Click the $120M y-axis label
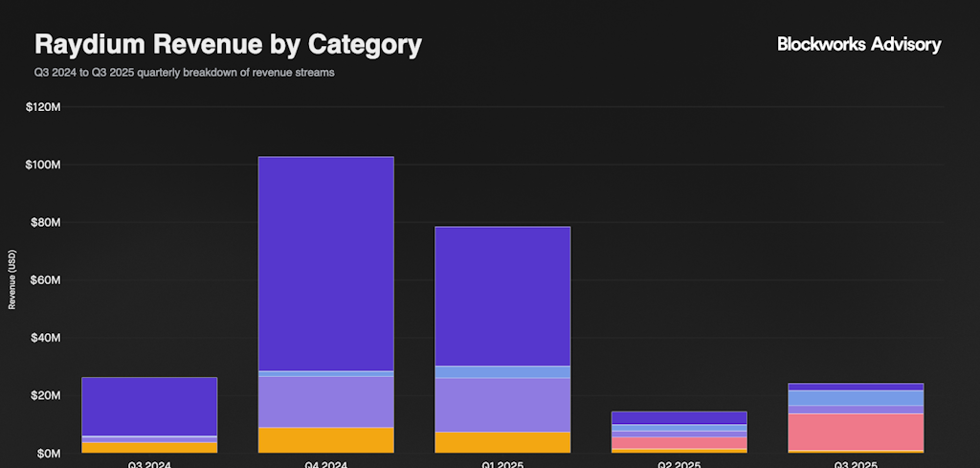This screenshot has height=468, width=980. coord(43,107)
